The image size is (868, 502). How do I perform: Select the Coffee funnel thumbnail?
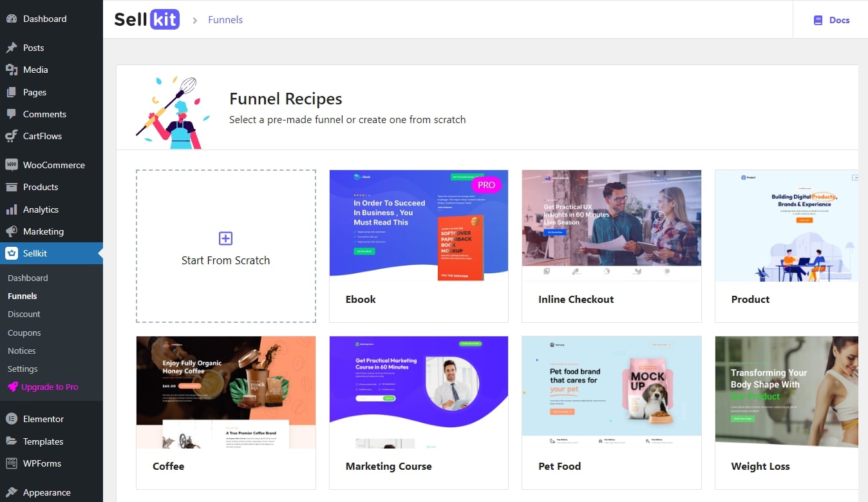(x=226, y=392)
